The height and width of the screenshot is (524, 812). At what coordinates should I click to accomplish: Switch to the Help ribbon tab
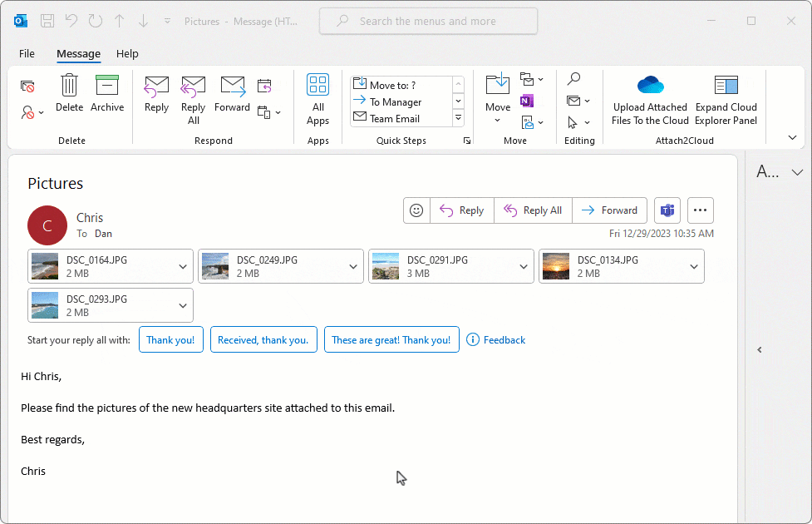127,53
